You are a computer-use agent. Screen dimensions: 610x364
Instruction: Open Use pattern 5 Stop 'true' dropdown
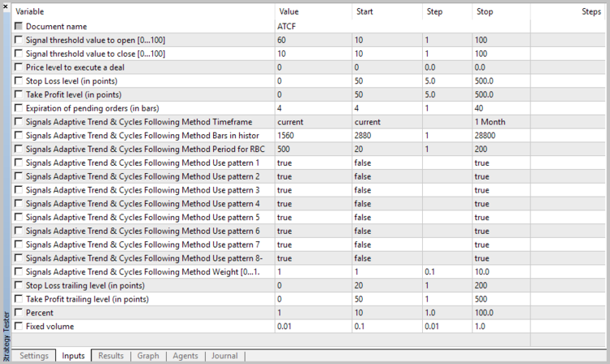[502, 217]
